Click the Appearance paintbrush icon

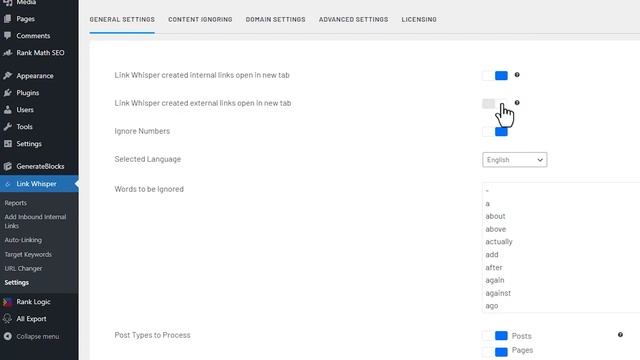pyautogui.click(x=7, y=76)
